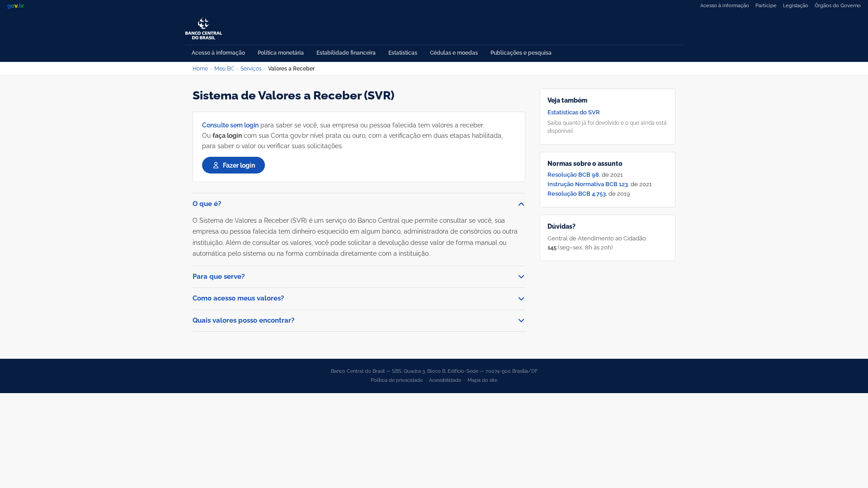Click the 'Dúvidas?' heading
The image size is (868, 488).
coord(561,226)
